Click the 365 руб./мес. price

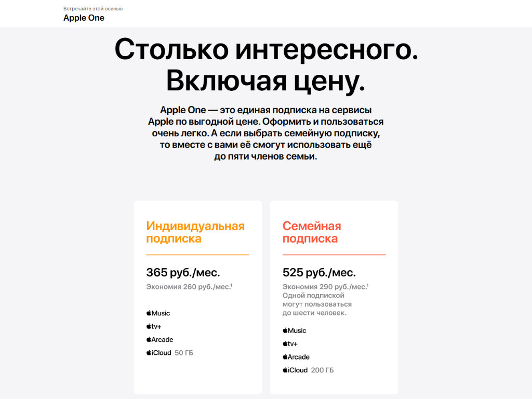[183, 273]
